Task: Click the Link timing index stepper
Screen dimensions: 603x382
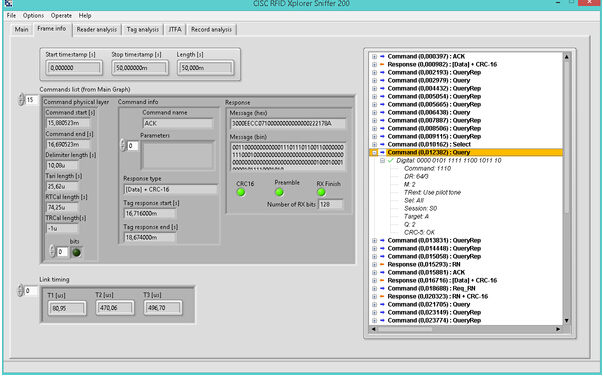Action: click(x=20, y=290)
